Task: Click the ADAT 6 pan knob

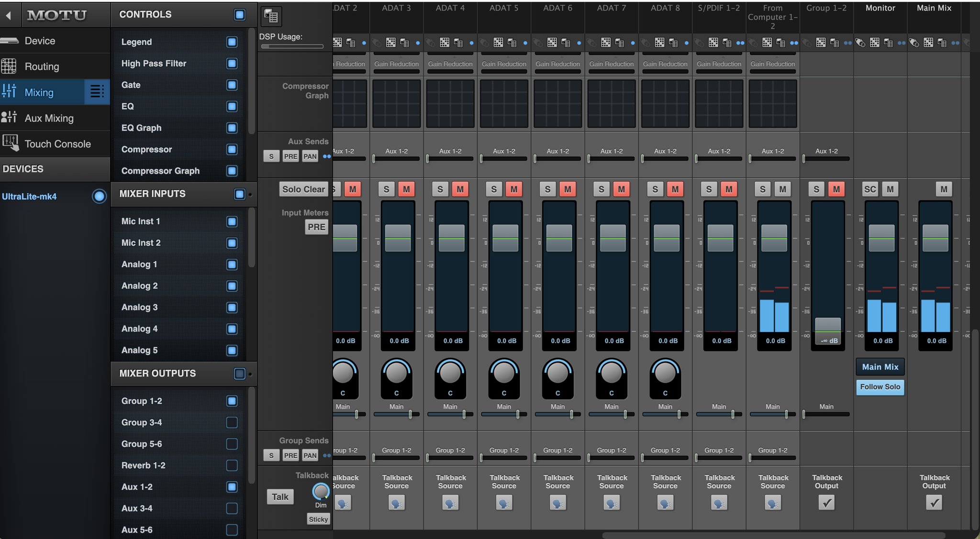Action: pyautogui.click(x=557, y=373)
